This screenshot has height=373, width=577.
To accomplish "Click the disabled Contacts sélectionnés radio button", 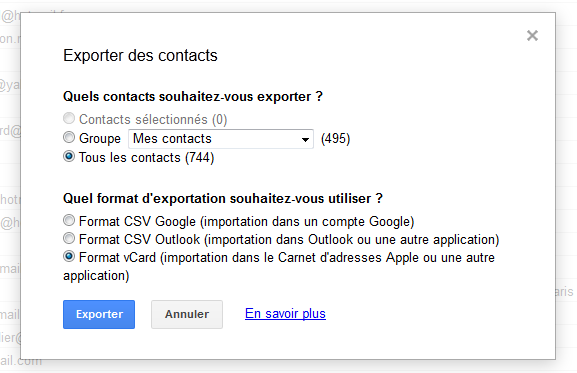I will tap(69, 118).
